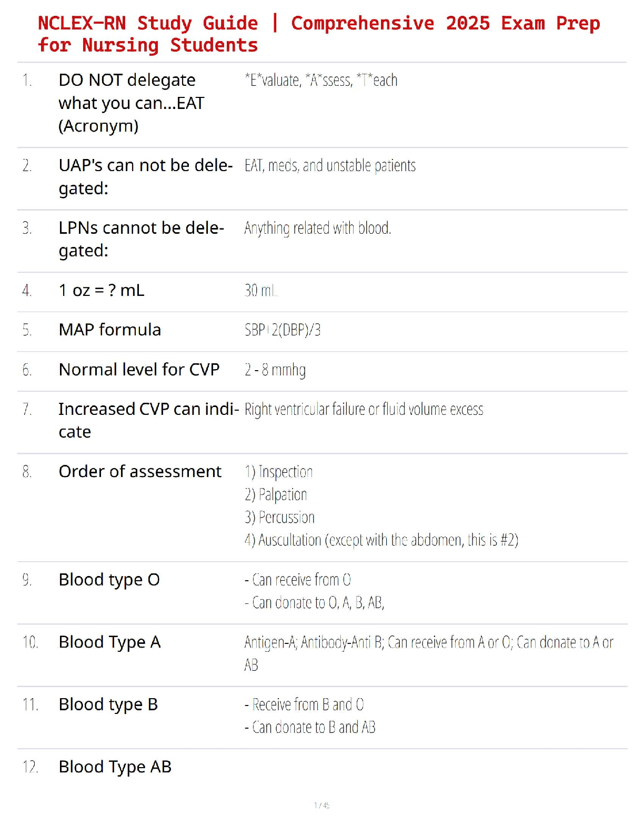Click the "Blood type O" term
Viewport: 644px width, 834px height.
tap(109, 580)
